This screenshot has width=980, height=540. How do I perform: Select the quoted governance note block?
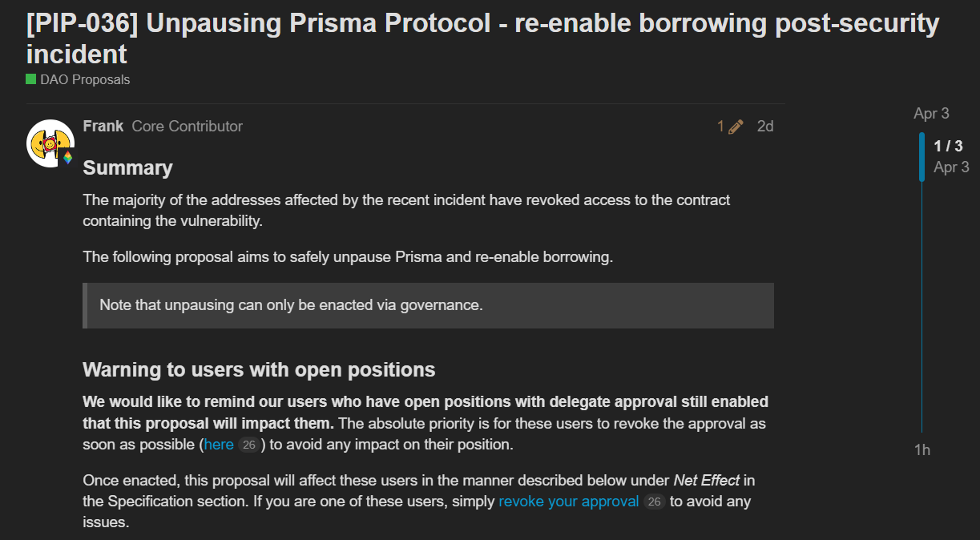tap(427, 305)
